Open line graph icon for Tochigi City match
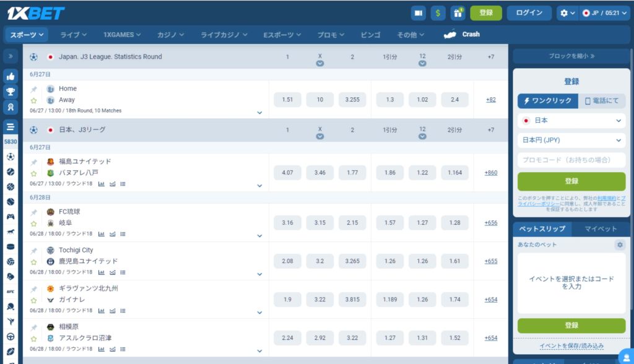634x364 pixels. (x=113, y=272)
